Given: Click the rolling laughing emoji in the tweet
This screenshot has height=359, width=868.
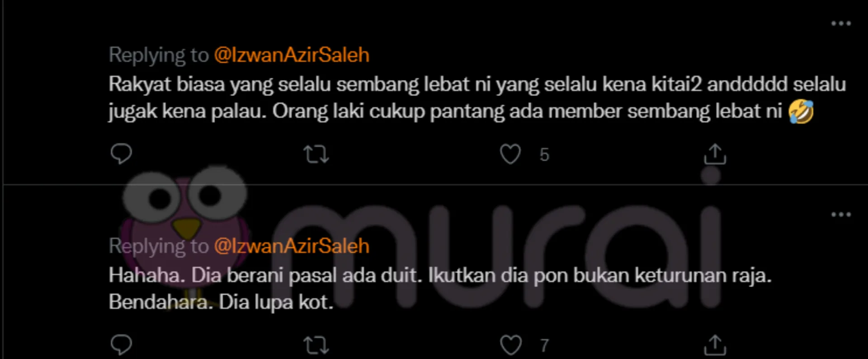Looking at the screenshot, I should click(801, 112).
